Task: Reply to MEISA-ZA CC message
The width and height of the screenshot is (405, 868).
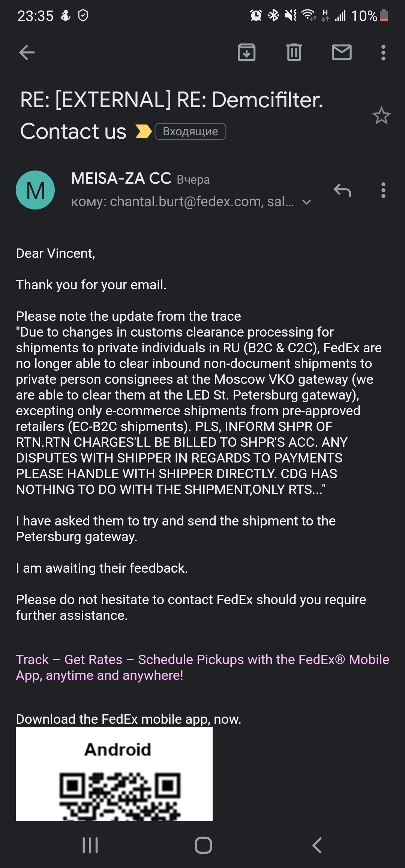Action: coord(342,190)
